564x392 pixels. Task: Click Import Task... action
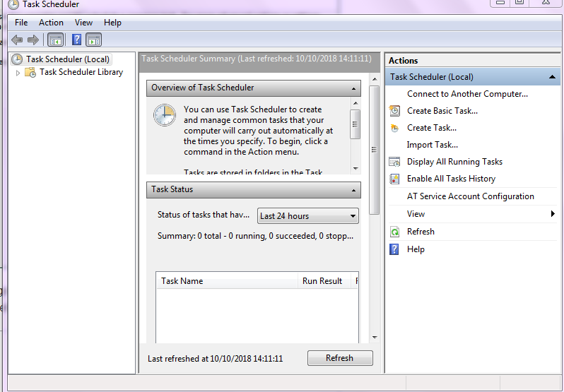point(432,145)
